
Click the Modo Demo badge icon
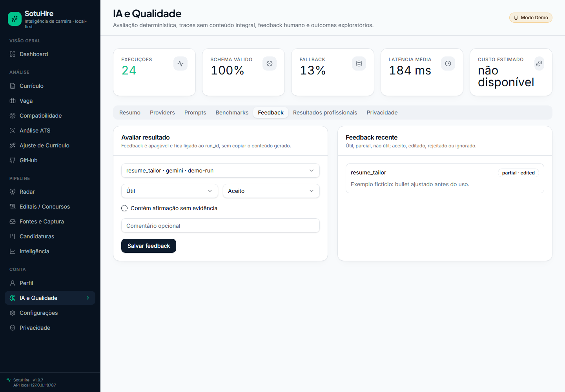point(516,18)
